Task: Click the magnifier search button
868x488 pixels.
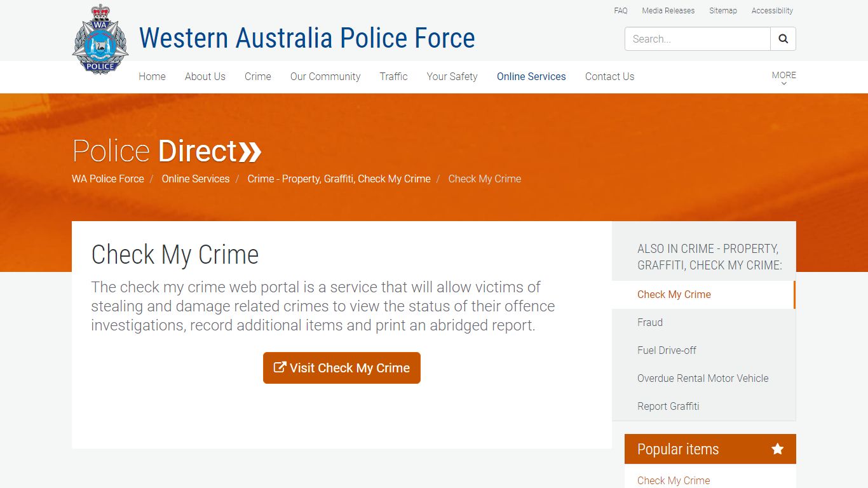Action: point(783,39)
